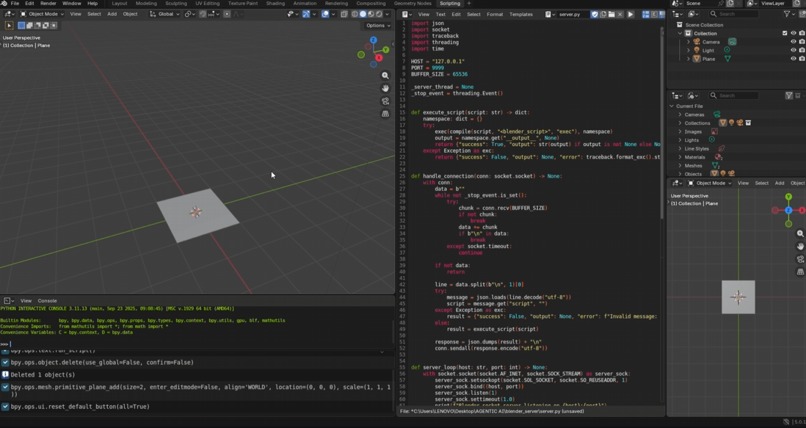The image size is (806, 428).
Task: Click the Z axis on main viewport gizmo
Action: point(374,40)
